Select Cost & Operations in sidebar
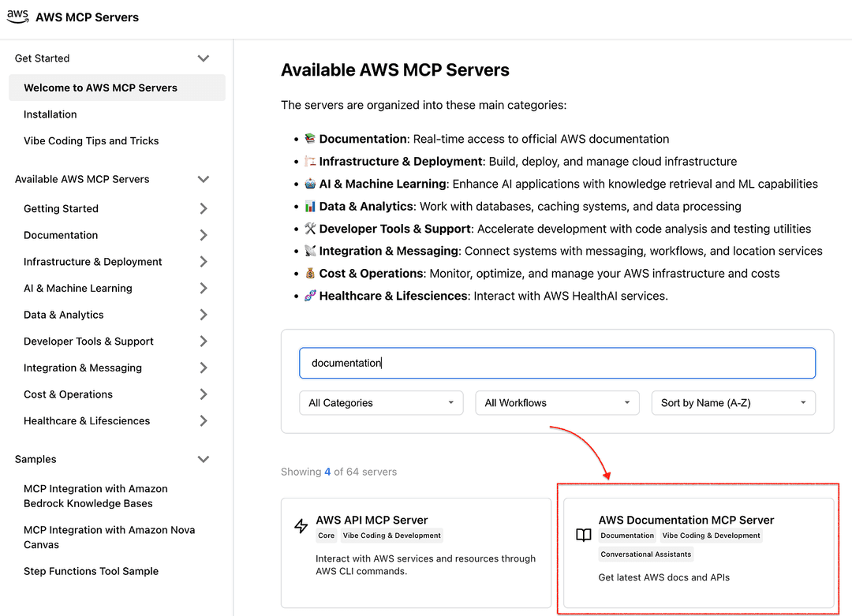Viewport: 852px width, 616px height. click(x=68, y=394)
